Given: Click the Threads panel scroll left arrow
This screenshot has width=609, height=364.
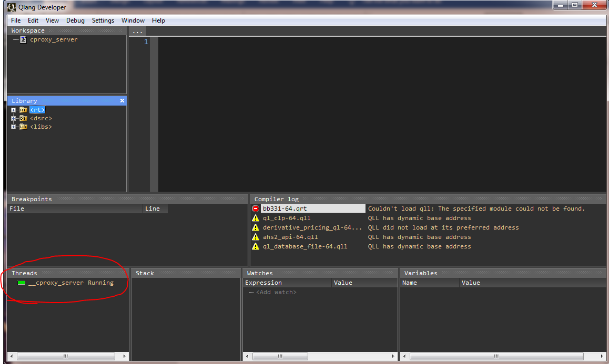Looking at the screenshot, I should click(12, 356).
